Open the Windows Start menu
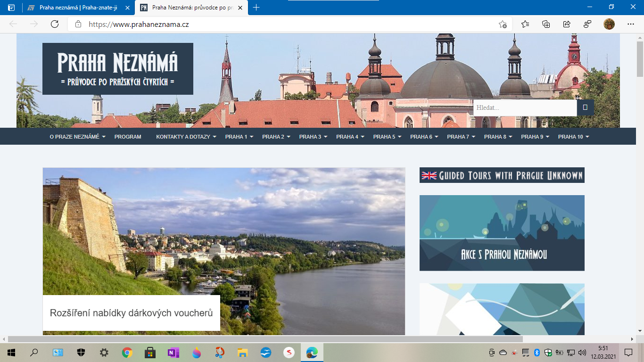Image resolution: width=644 pixels, height=362 pixels. pos(11,352)
